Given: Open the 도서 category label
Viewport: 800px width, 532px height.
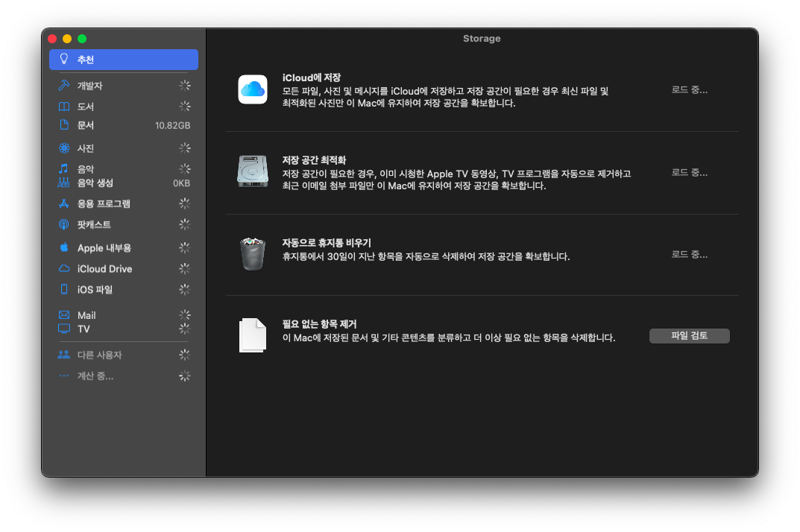Looking at the screenshot, I should tap(85, 107).
